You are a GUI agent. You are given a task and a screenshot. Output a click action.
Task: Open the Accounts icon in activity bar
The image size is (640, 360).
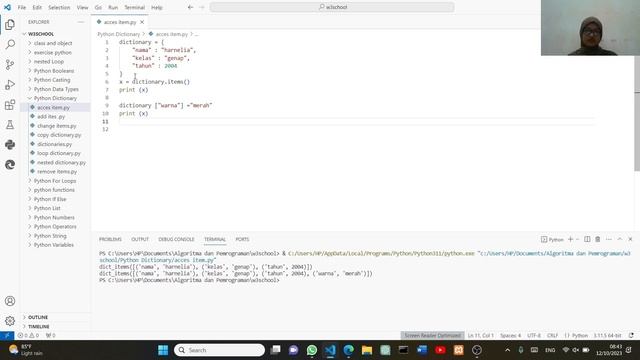(10, 301)
